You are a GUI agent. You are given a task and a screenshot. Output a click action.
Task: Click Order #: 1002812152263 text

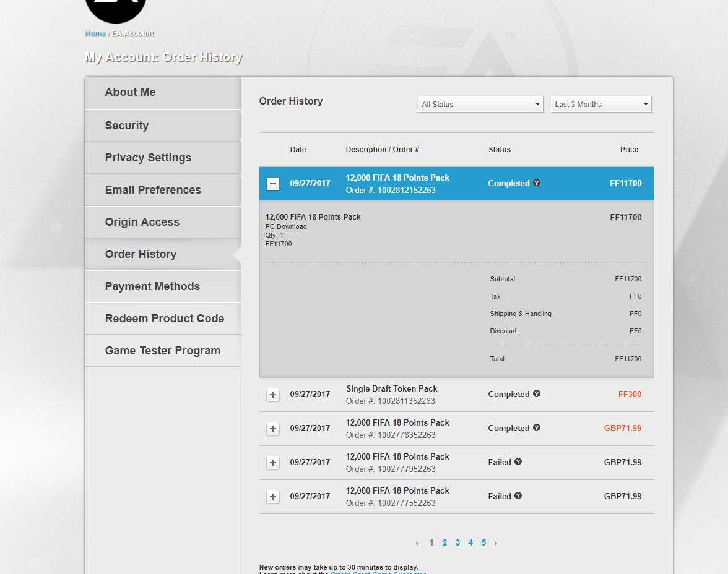tap(391, 191)
